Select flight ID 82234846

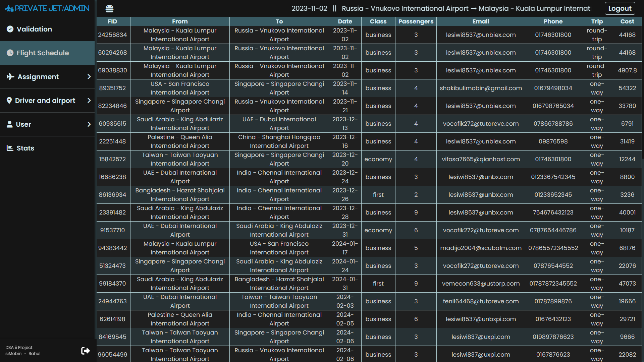(x=112, y=106)
